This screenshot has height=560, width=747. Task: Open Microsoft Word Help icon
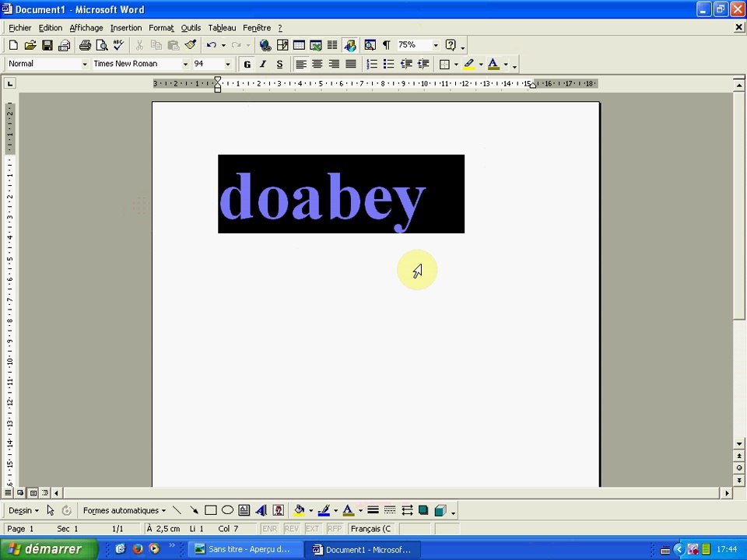[x=451, y=45]
